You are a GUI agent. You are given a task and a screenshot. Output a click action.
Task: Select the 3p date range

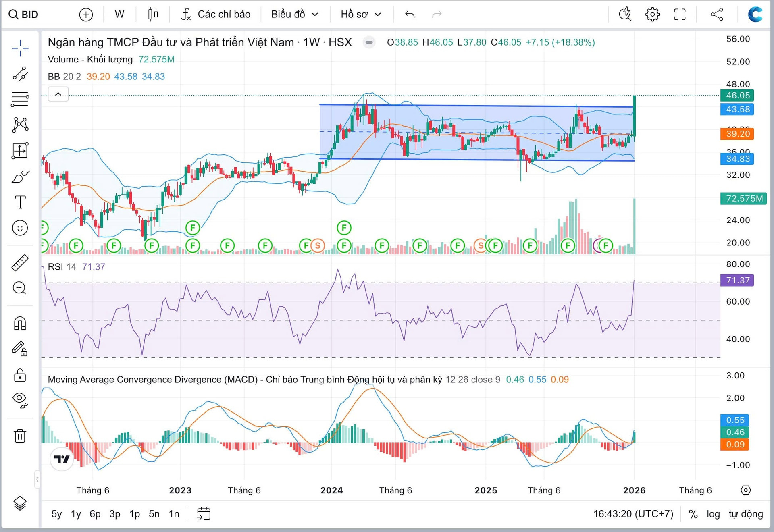(x=115, y=514)
